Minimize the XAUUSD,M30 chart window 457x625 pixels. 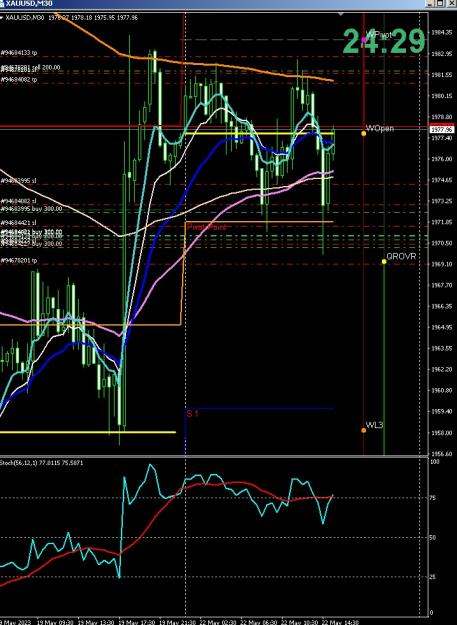point(430,3)
